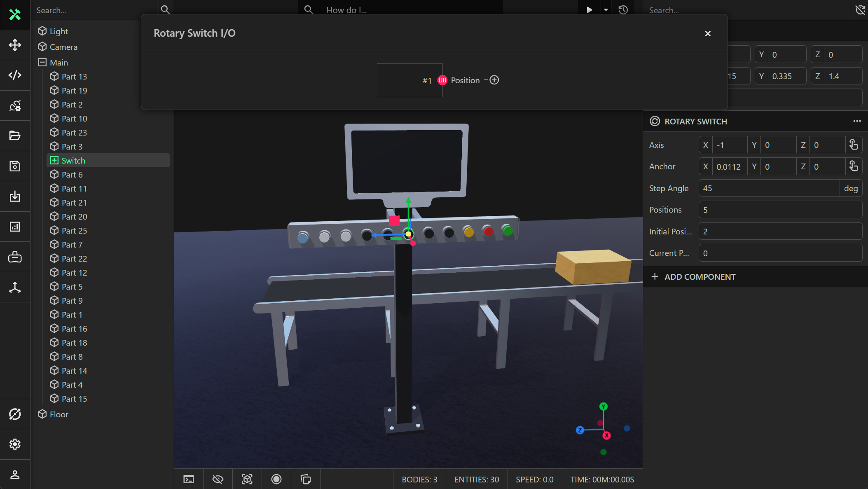Add connection to Position output port
The height and width of the screenshot is (489, 868).
click(x=494, y=80)
